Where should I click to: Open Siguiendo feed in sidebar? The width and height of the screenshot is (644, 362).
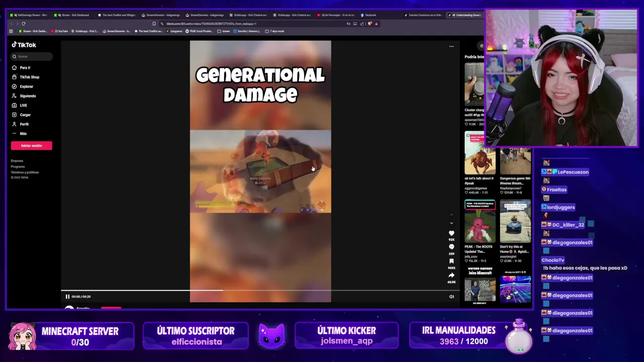[24, 96]
